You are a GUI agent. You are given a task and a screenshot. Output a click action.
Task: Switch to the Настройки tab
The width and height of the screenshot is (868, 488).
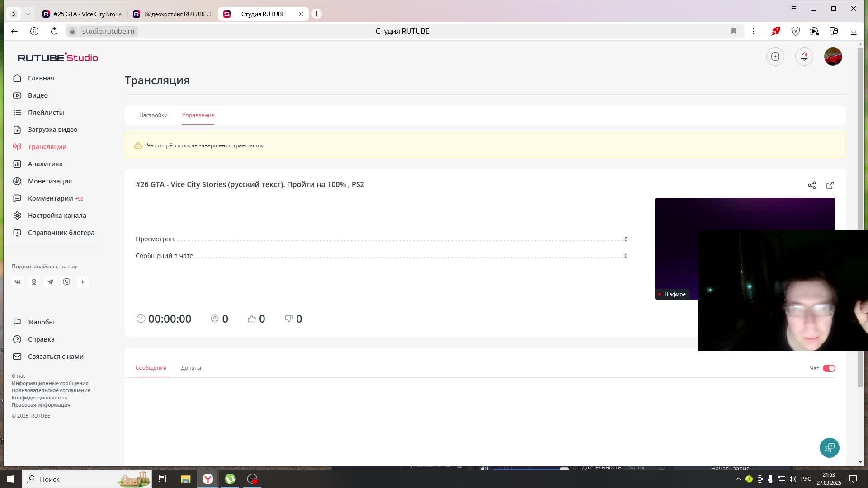[x=153, y=115]
